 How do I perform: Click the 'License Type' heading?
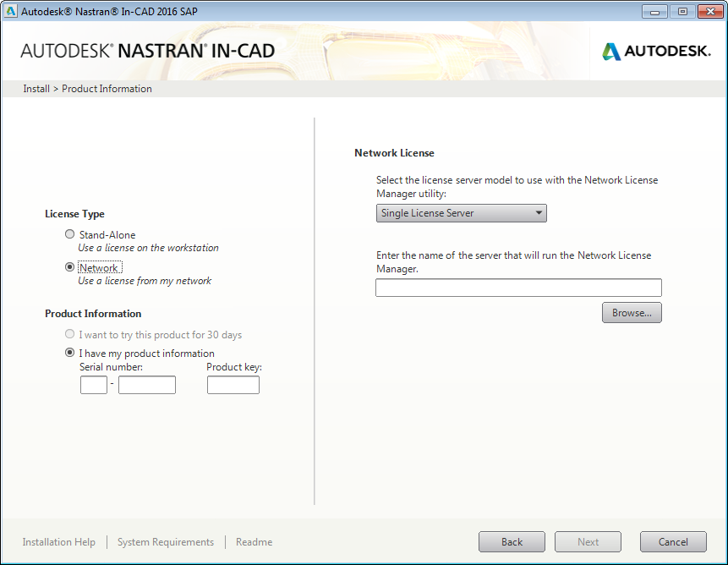coord(74,214)
